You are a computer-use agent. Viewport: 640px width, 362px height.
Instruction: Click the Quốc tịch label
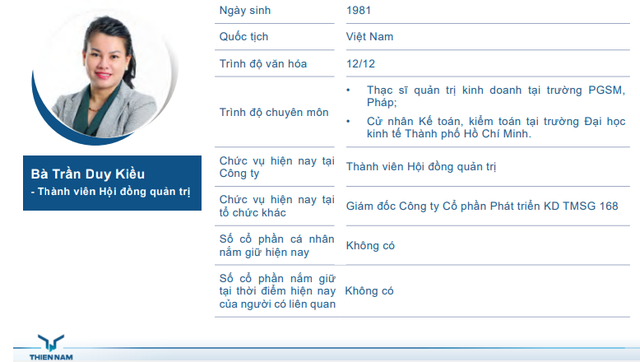coord(244,37)
